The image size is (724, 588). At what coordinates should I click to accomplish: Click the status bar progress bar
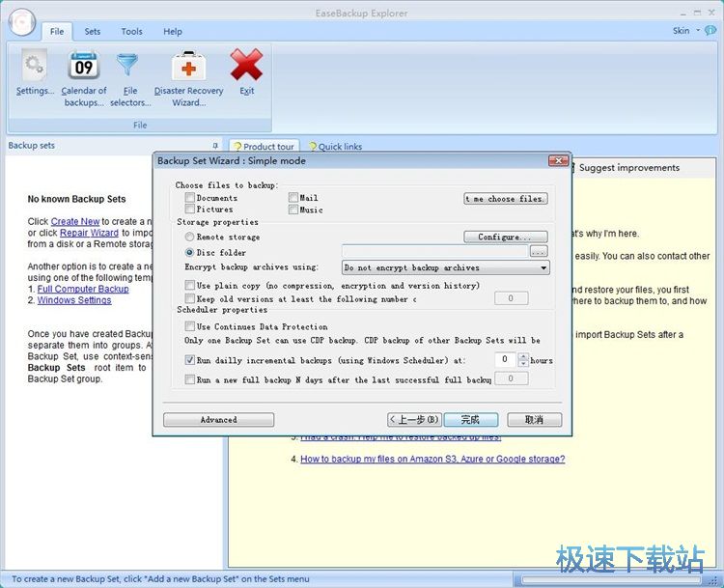click(x=611, y=579)
